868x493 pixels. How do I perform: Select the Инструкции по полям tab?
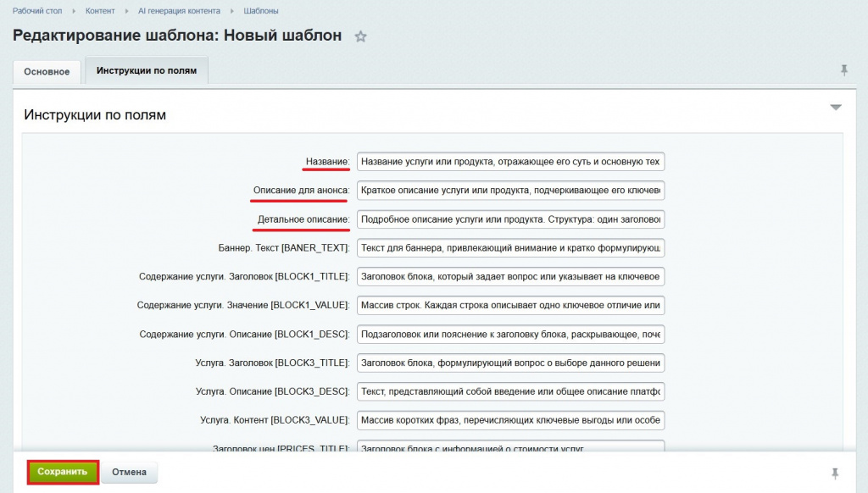click(147, 71)
